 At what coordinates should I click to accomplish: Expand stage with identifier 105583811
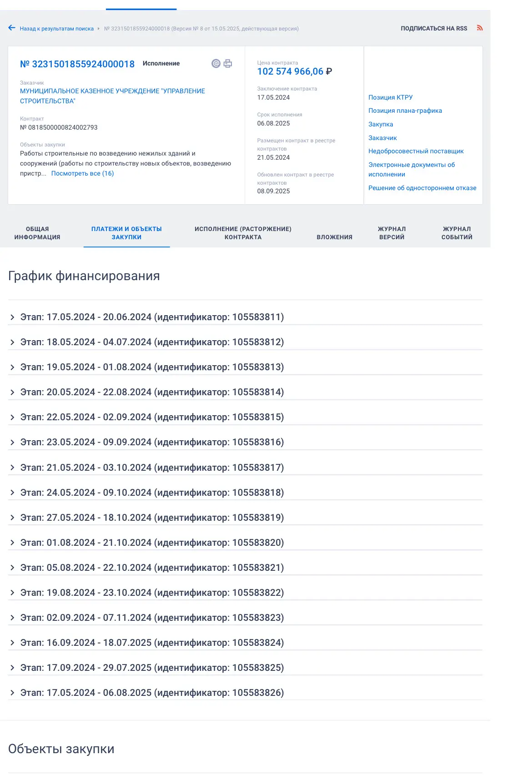pyautogui.click(x=12, y=317)
